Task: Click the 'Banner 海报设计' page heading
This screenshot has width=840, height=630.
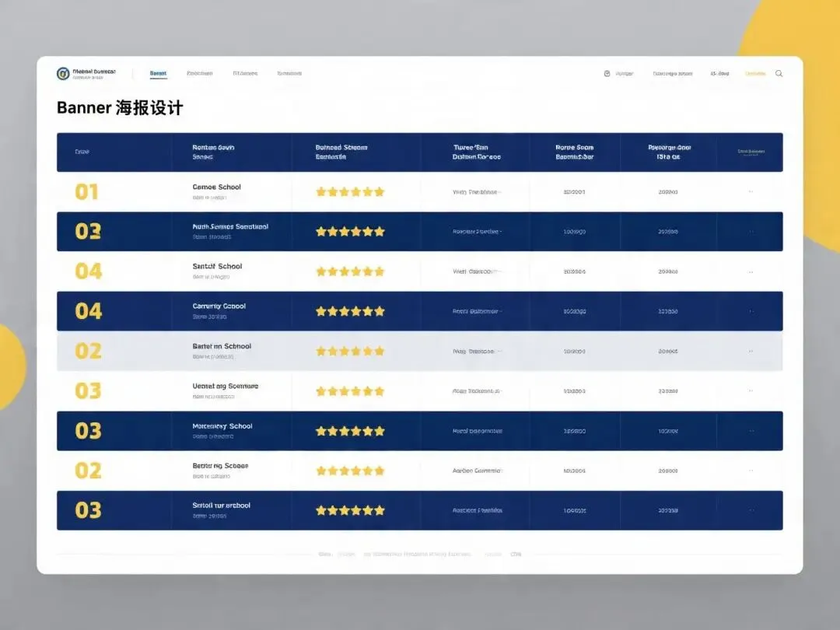Action: click(x=120, y=107)
